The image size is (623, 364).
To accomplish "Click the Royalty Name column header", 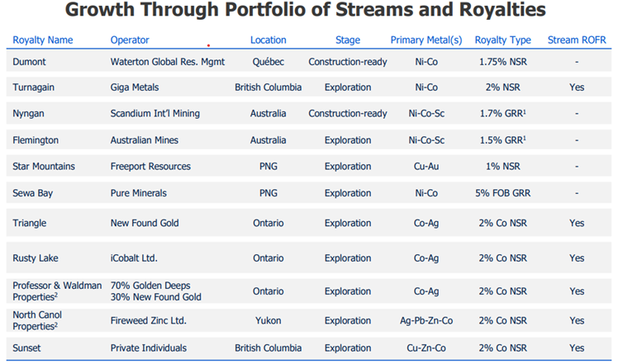I will tap(42, 40).
